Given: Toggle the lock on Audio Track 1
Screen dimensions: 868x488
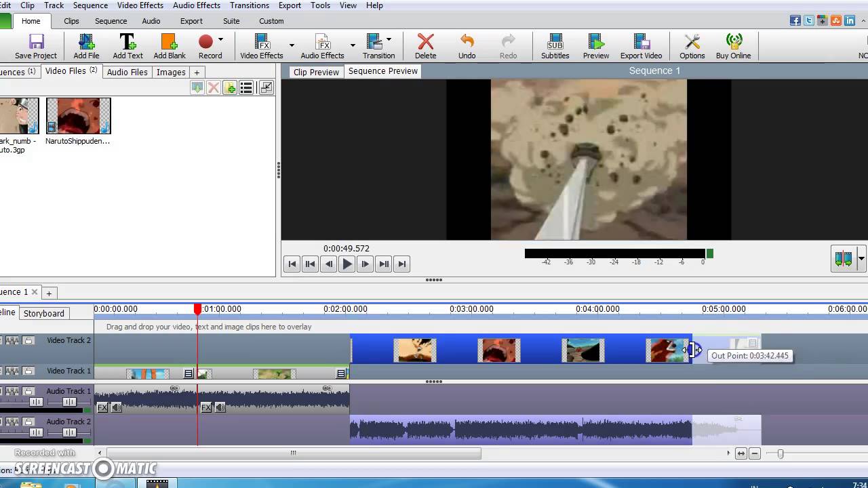Looking at the screenshot, I should click(x=28, y=391).
